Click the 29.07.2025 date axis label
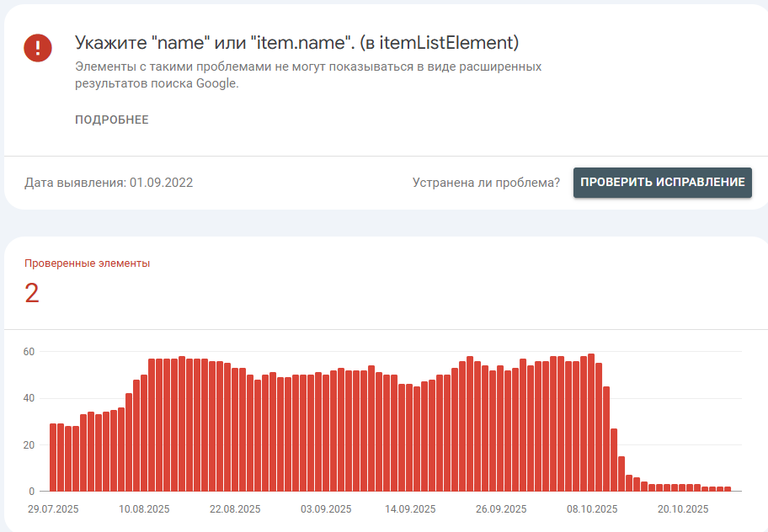 coord(53,509)
